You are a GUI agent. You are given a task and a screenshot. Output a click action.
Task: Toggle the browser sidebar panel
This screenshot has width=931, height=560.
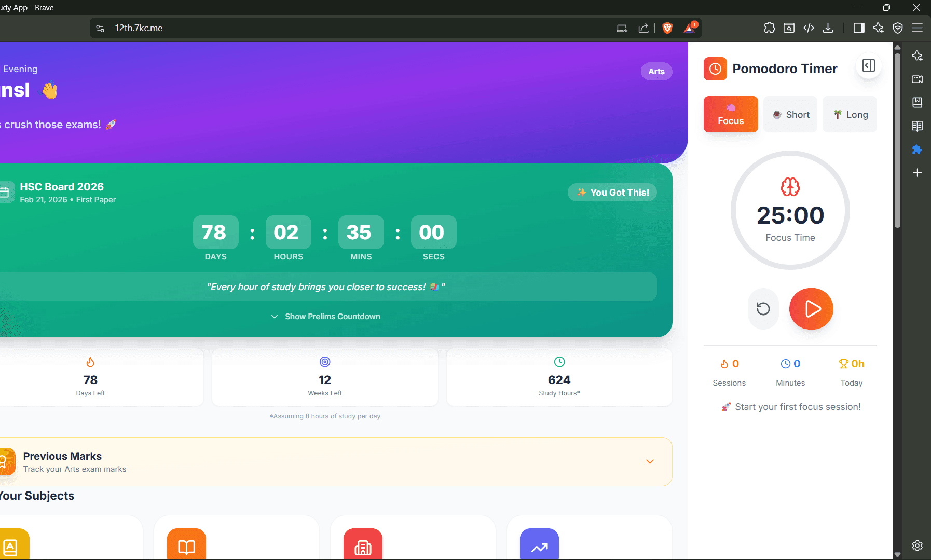[859, 28]
